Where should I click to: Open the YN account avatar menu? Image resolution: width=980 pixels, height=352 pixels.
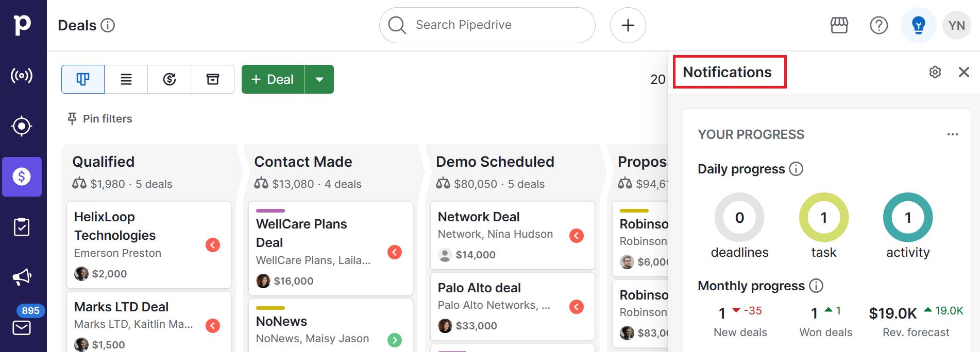[957, 25]
